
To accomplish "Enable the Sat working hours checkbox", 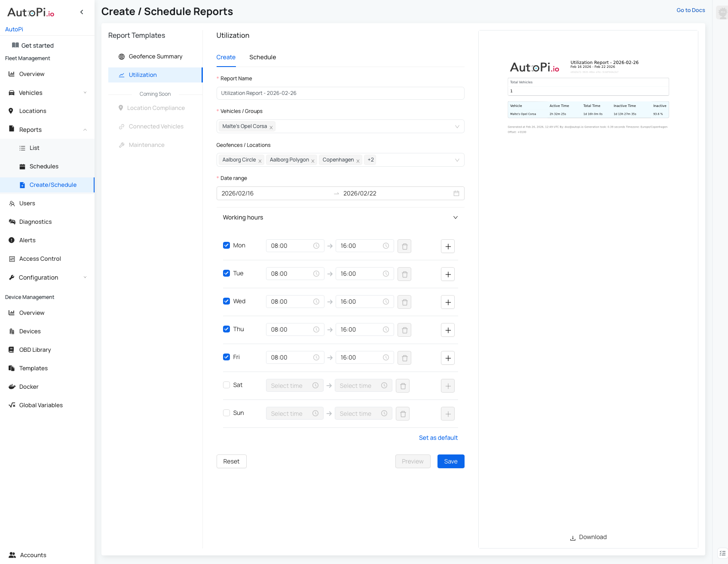I will [226, 385].
